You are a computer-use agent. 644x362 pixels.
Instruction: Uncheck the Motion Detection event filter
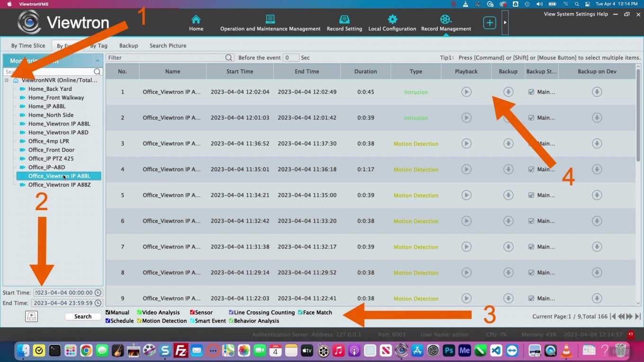[140, 320]
